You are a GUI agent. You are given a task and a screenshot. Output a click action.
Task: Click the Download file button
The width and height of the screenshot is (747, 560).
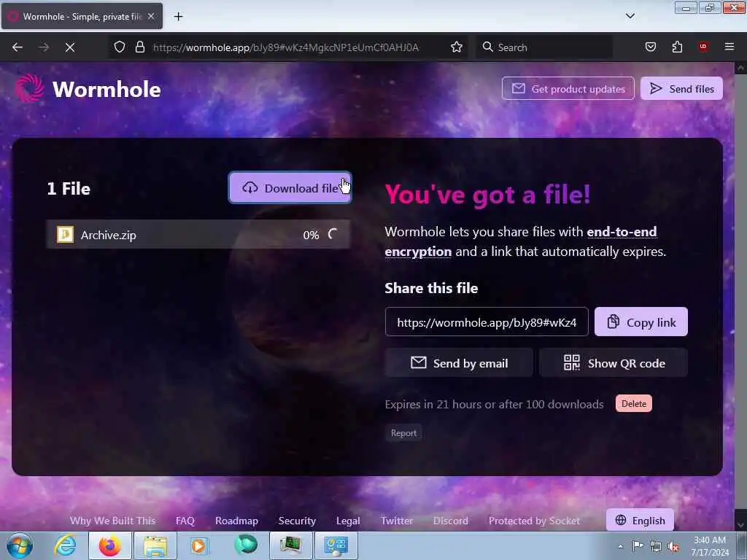coord(290,187)
